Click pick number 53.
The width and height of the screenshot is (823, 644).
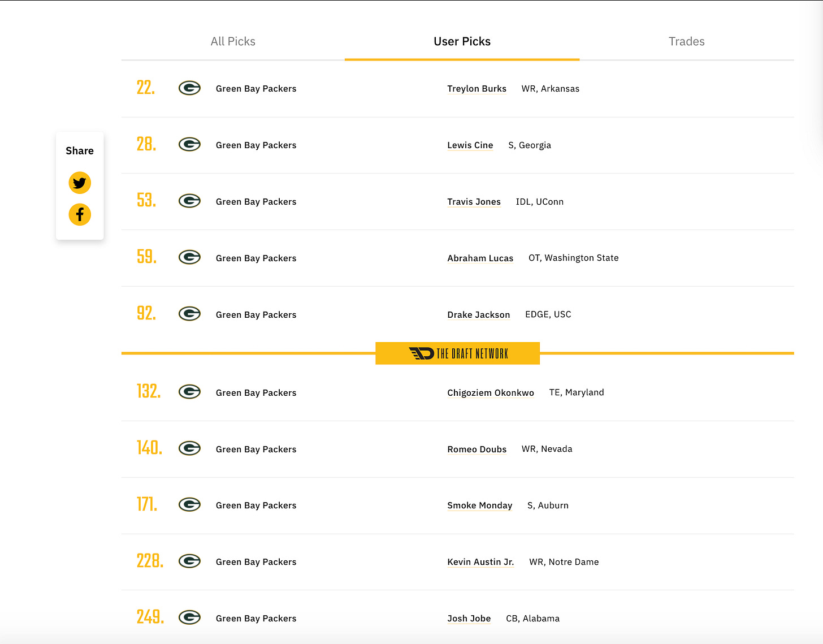coord(146,200)
